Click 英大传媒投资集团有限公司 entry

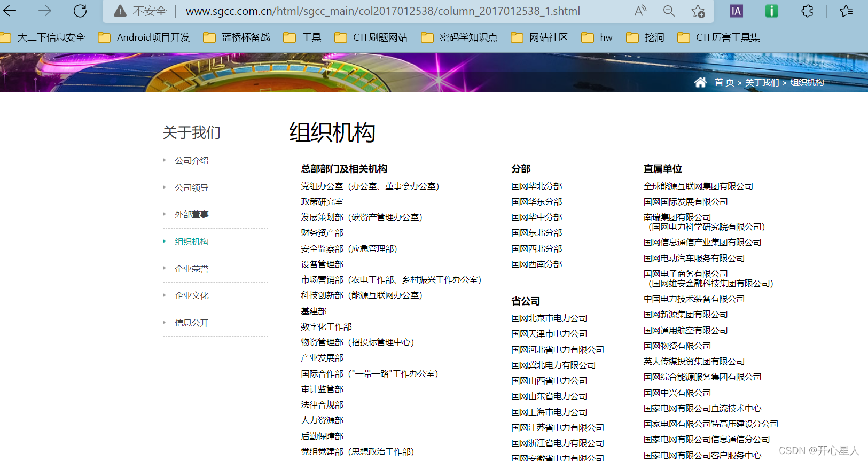click(x=694, y=361)
